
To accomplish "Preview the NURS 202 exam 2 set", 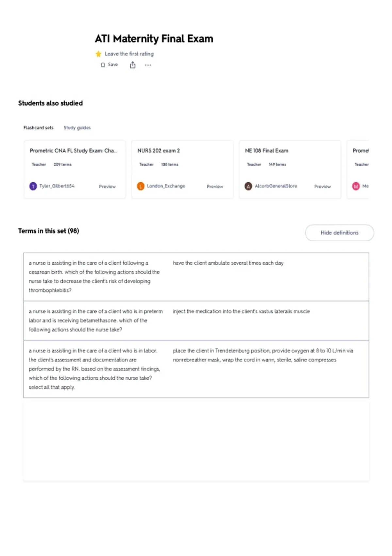I will tap(215, 186).
